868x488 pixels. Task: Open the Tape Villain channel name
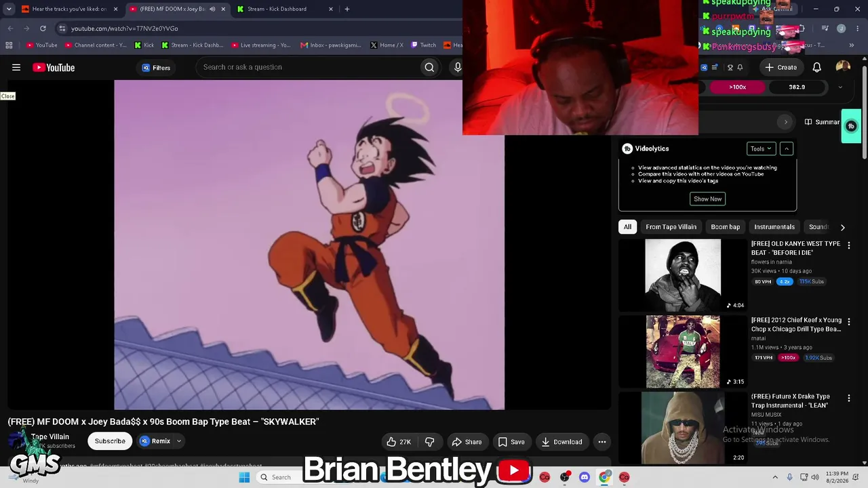click(50, 436)
